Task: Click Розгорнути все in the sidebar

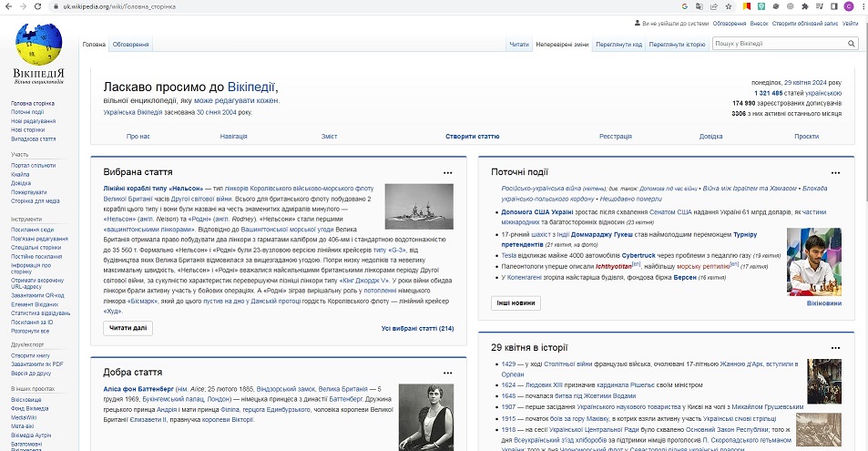Action: (30, 332)
